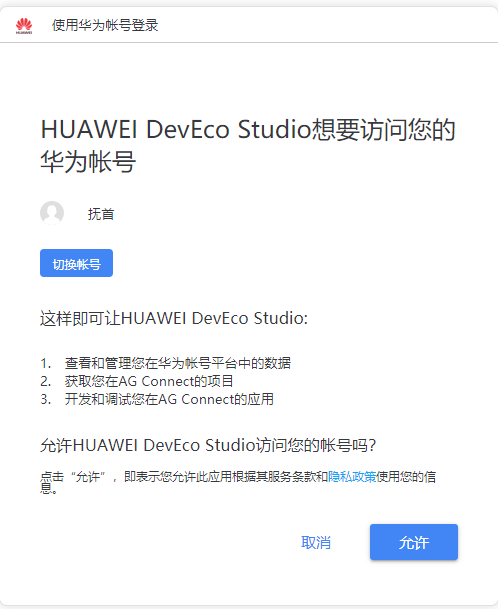Image resolution: width=498 pixels, height=609 pixels.
Task: Click permission item 获取您在AG Connect的项目
Action: click(149, 381)
